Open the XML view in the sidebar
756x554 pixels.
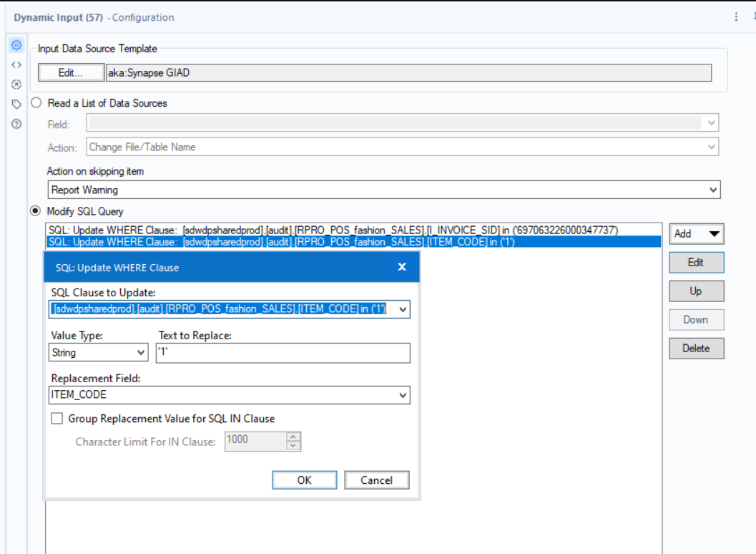[16, 64]
